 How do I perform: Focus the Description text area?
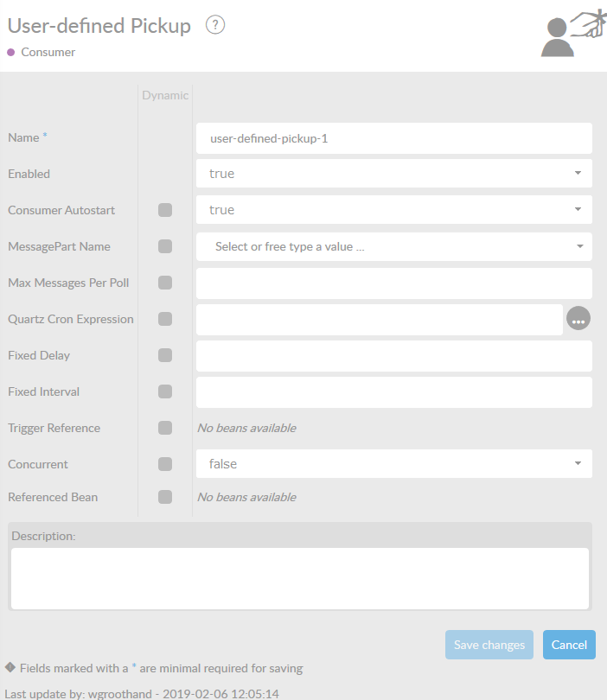click(300, 577)
